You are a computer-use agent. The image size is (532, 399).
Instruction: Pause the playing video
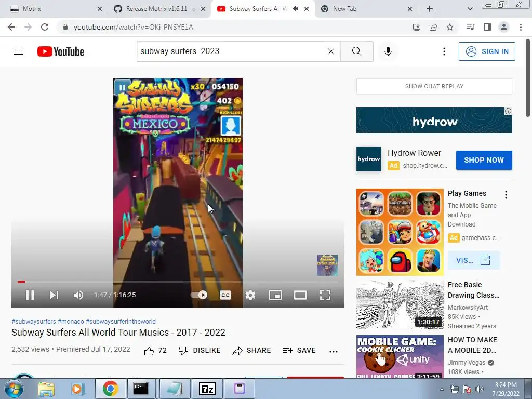(x=30, y=295)
